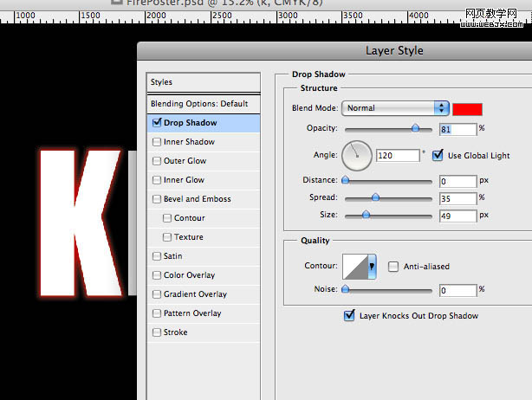
Task: Toggle Layer Knocks Out Drop Shadow
Action: coord(350,316)
